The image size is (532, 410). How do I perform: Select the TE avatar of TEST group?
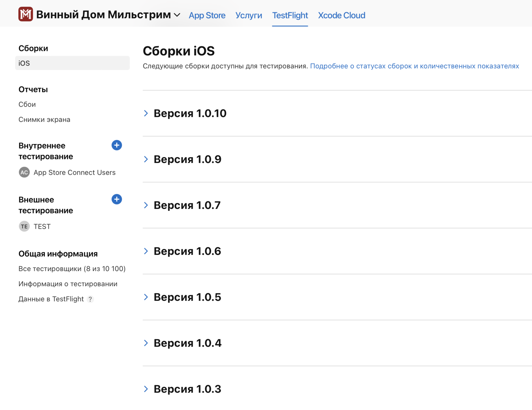[24, 226]
